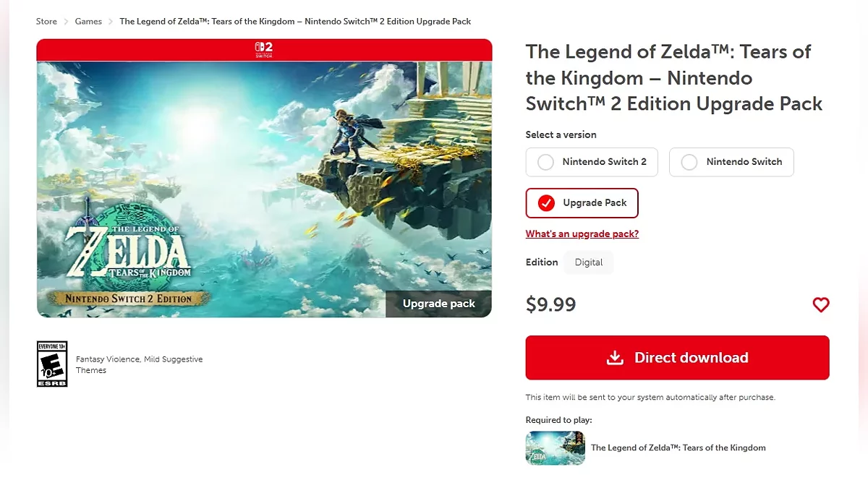
Task: Select the Digital edition chip
Action: (589, 262)
